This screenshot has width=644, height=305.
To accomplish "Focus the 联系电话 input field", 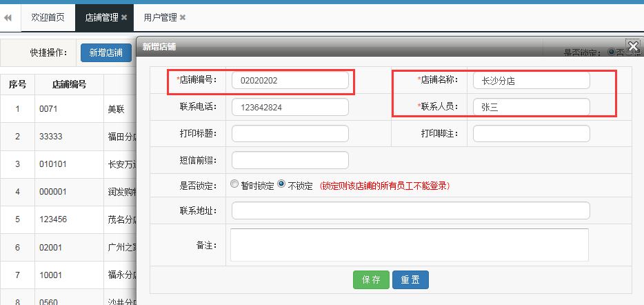I will click(290, 107).
